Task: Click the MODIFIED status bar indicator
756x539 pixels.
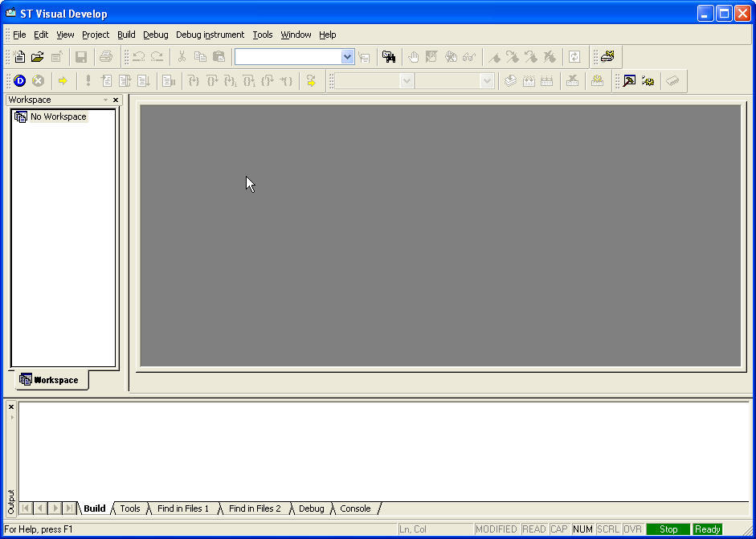Action: (x=497, y=529)
